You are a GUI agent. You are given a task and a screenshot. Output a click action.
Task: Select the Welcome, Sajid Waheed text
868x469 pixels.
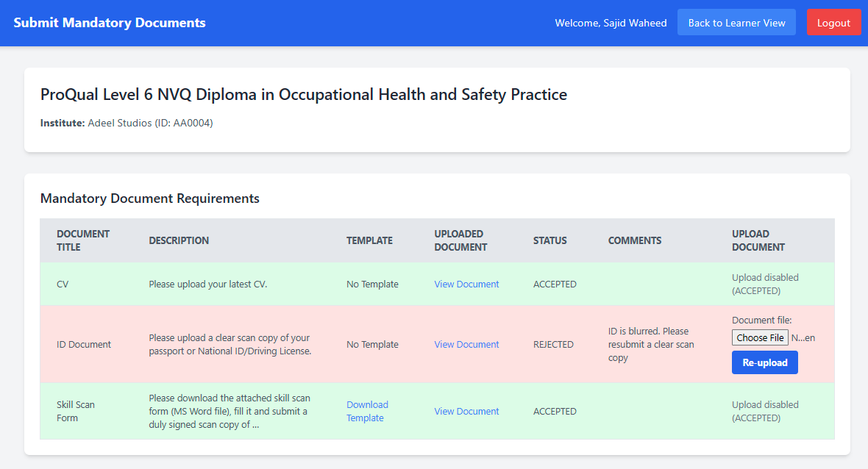tap(611, 23)
